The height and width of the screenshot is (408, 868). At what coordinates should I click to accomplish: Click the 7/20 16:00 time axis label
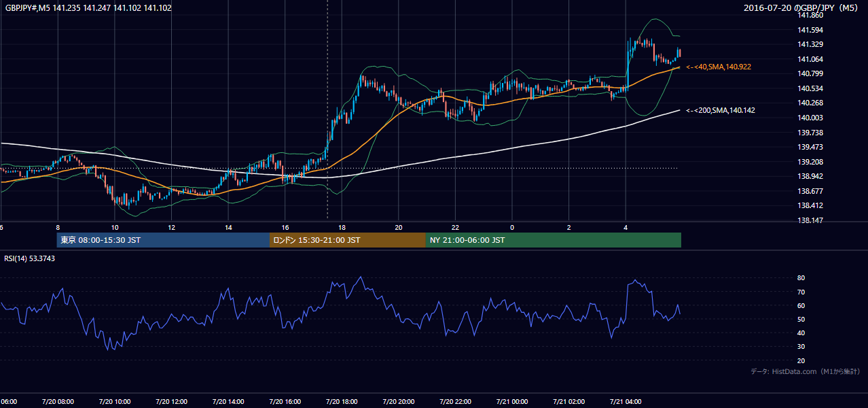(x=285, y=401)
